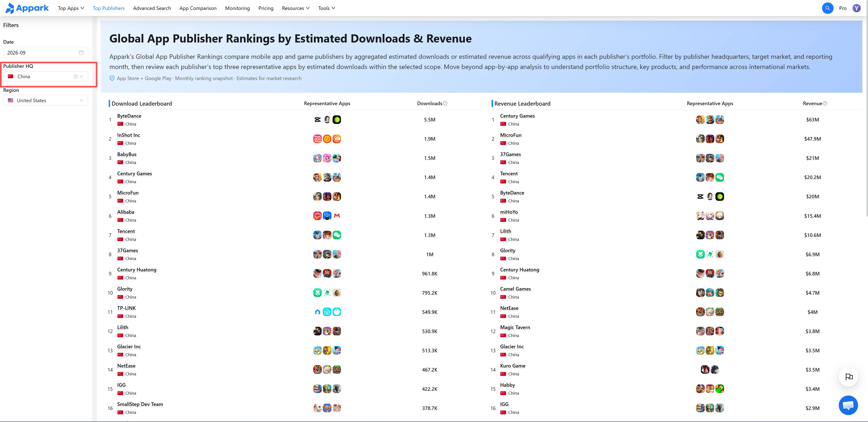Screen dimensions: 868x422
Task: Navigate to App Comparison
Action: [x=198, y=8]
